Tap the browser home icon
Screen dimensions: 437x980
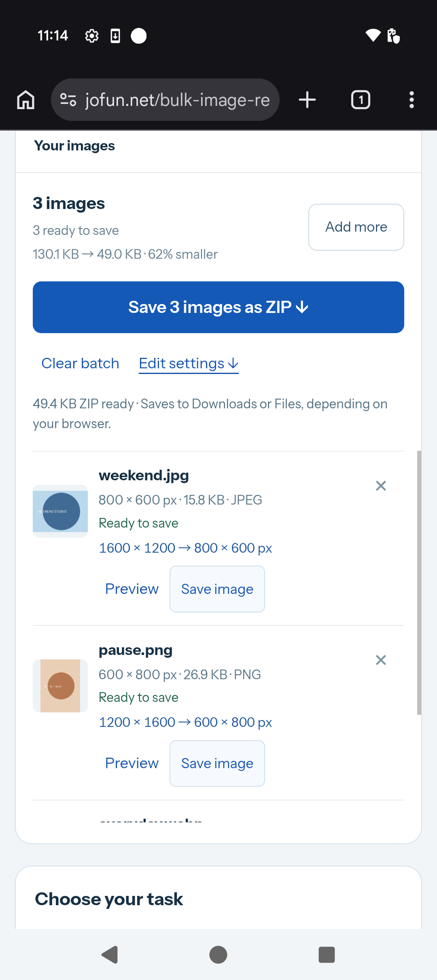(26, 100)
